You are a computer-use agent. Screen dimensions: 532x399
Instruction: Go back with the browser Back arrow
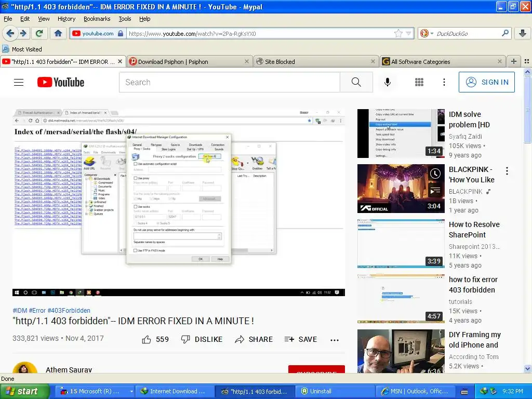pos(10,33)
